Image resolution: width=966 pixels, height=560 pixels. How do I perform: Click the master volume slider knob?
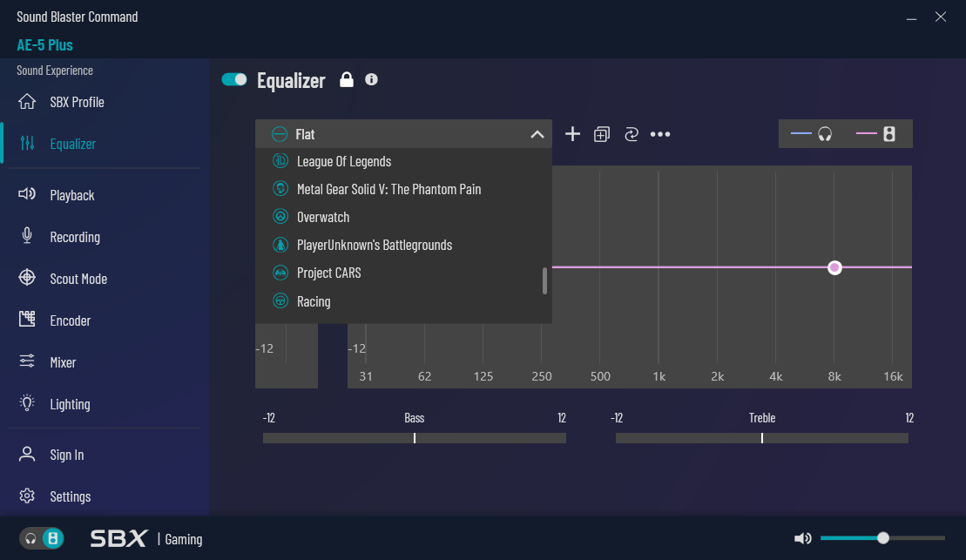click(883, 538)
